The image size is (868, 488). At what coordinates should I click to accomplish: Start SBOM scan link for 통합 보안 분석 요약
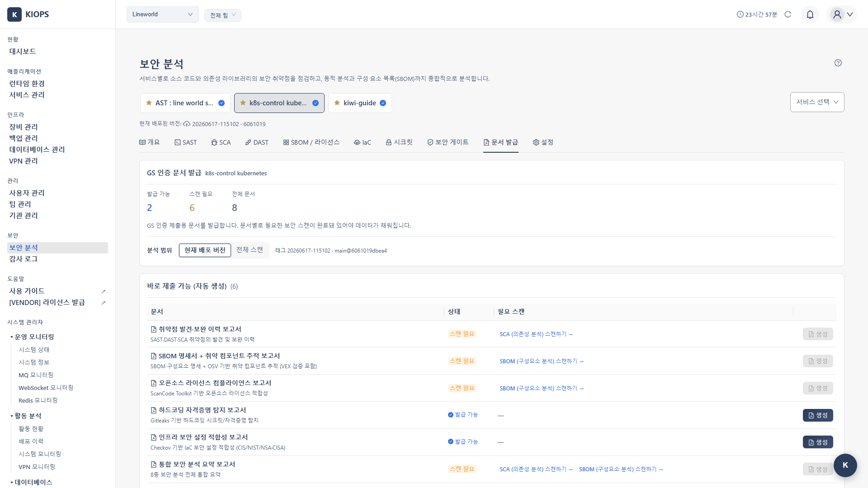click(621, 469)
